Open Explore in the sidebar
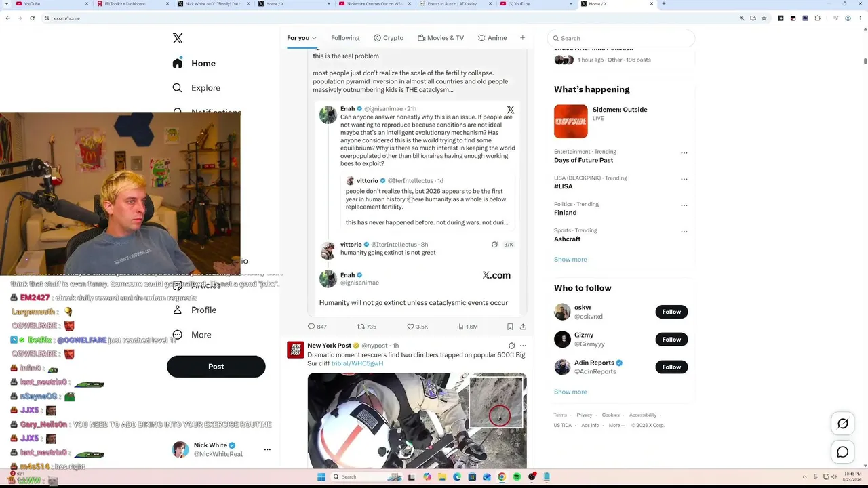This screenshot has height=488, width=868. coord(196,88)
